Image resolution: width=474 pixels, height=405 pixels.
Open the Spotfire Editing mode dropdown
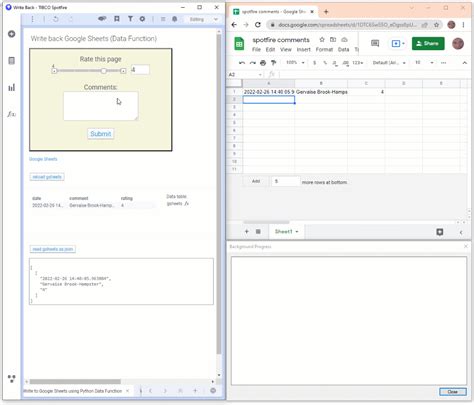click(x=203, y=19)
